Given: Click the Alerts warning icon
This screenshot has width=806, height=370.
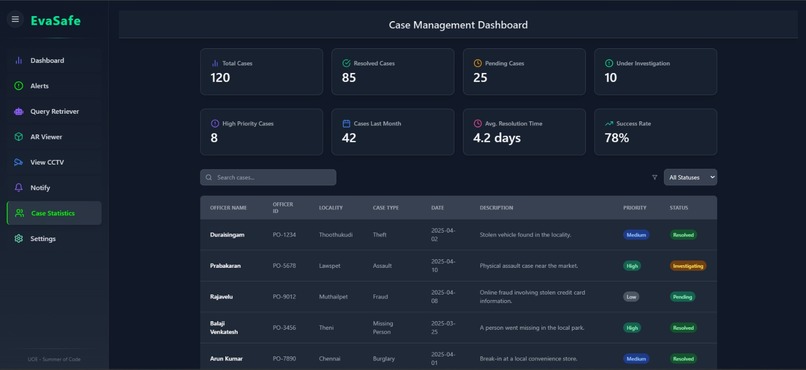Looking at the screenshot, I should click(19, 86).
